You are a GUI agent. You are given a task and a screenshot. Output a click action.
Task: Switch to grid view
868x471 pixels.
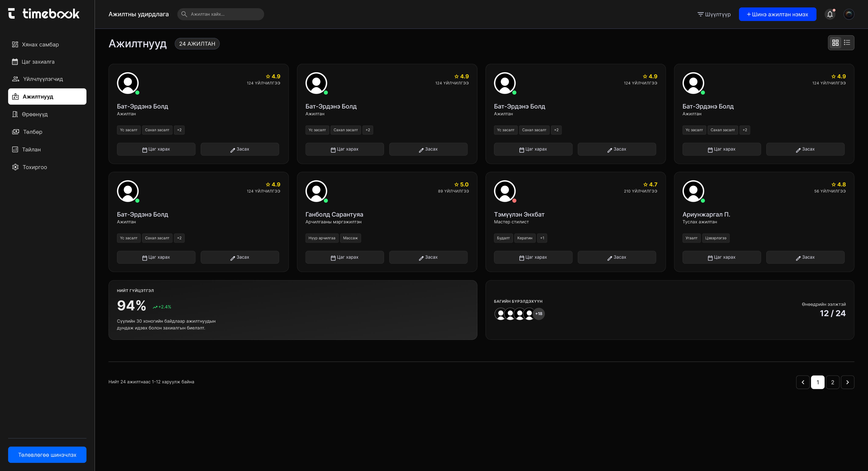point(835,43)
